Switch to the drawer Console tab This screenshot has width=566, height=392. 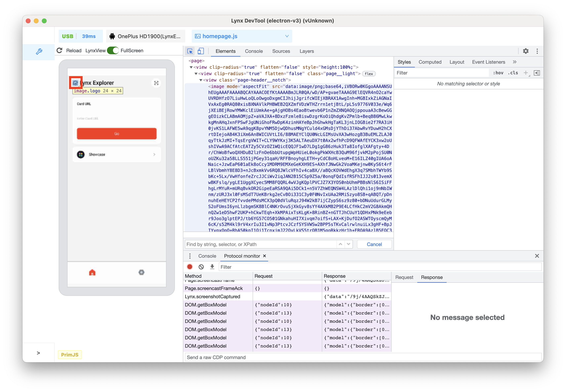[x=207, y=256]
